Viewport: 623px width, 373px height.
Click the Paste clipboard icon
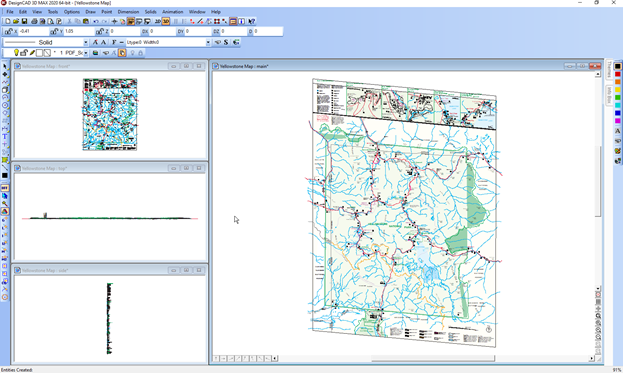[85, 21]
